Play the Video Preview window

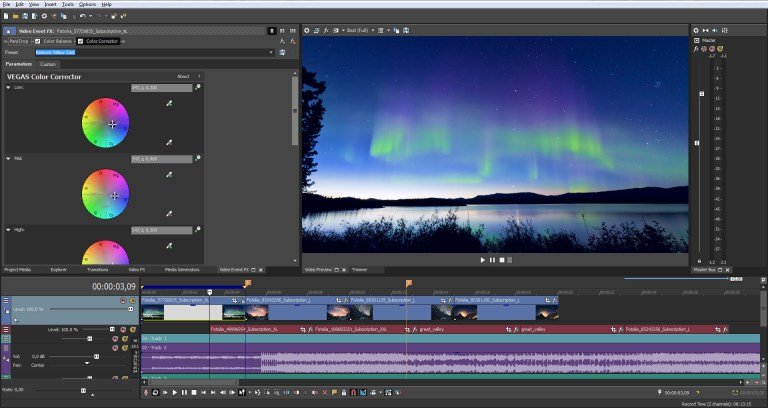pyautogui.click(x=482, y=260)
